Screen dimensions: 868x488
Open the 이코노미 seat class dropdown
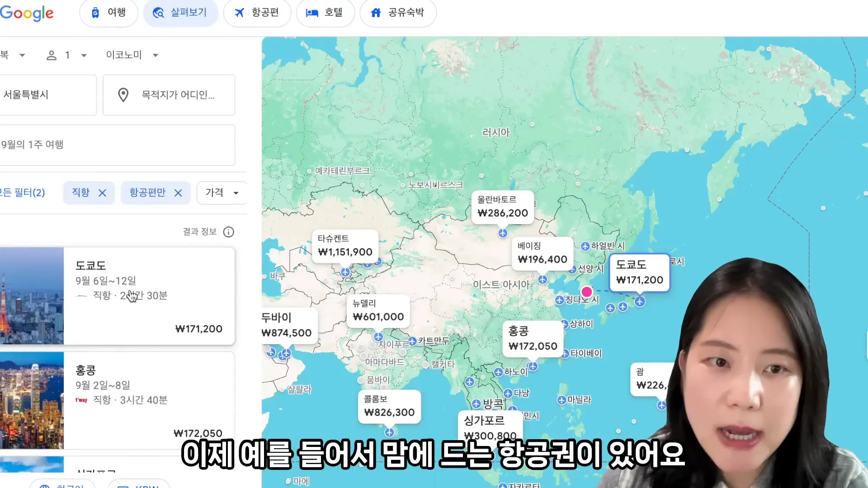point(132,55)
